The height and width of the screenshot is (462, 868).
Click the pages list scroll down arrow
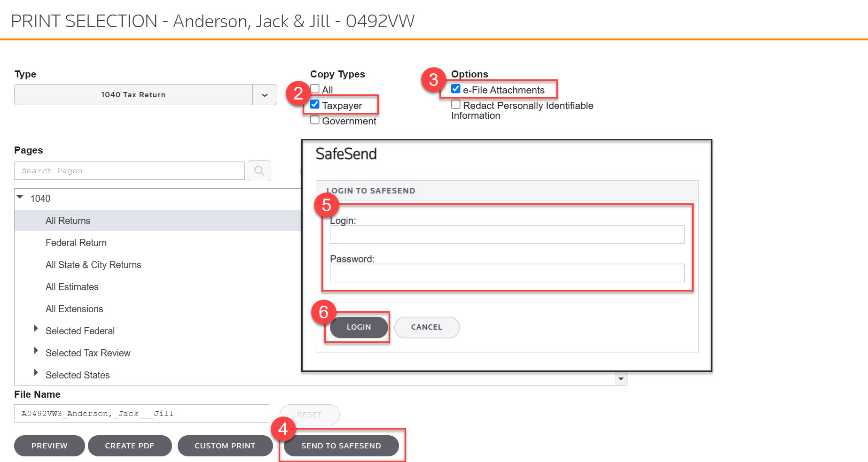(621, 379)
